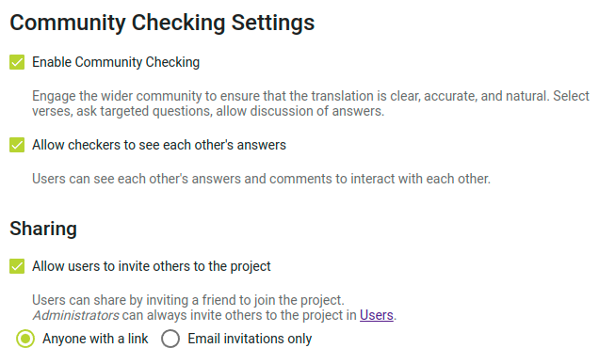Click the 'Community Checking Settings' heading
This screenshot has width=615, height=364.
tap(162, 23)
